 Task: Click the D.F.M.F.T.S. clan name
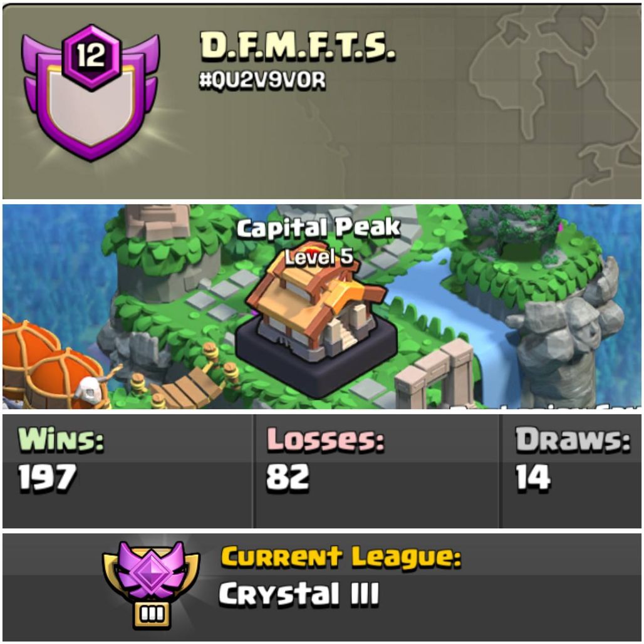(x=298, y=46)
